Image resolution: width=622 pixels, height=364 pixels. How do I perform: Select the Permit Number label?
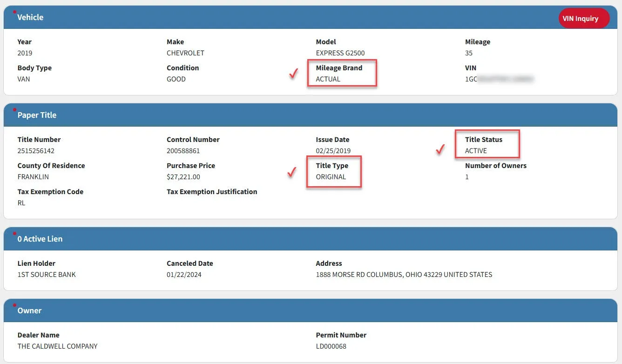(x=341, y=335)
